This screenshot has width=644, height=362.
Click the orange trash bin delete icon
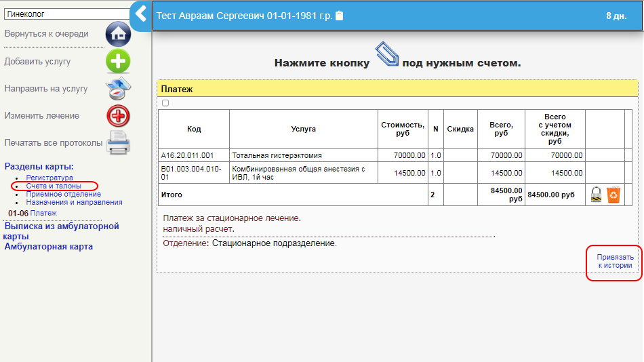click(613, 195)
